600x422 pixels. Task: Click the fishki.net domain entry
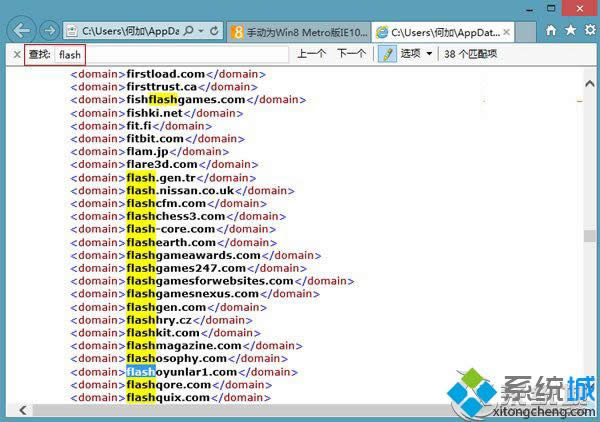click(157, 113)
